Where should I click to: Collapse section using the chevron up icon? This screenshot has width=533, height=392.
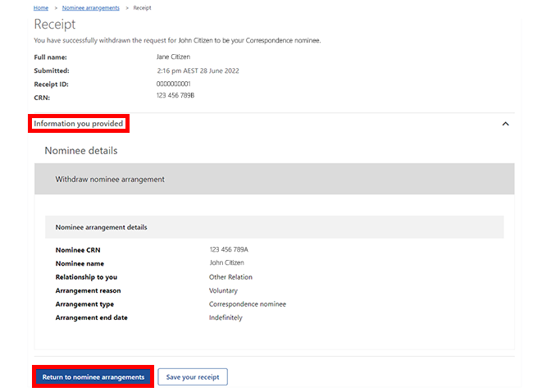(505, 124)
